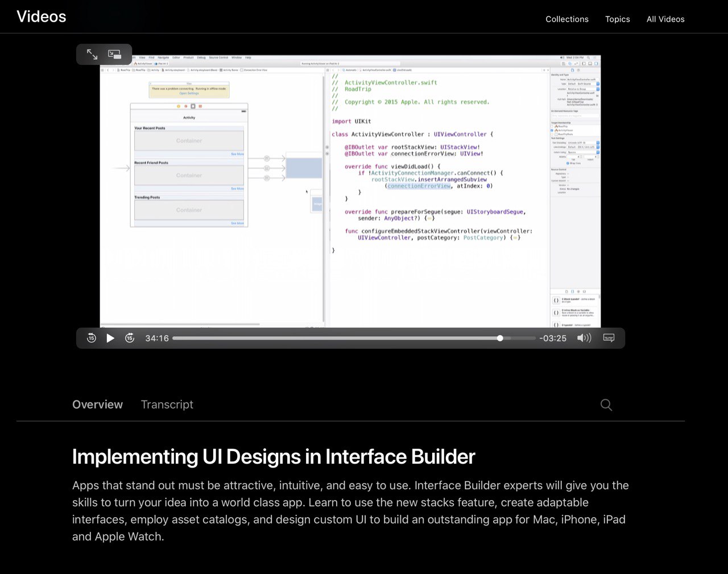Click the title Implementing UI Designs in Interface Builder
This screenshot has width=728, height=574.
click(274, 457)
